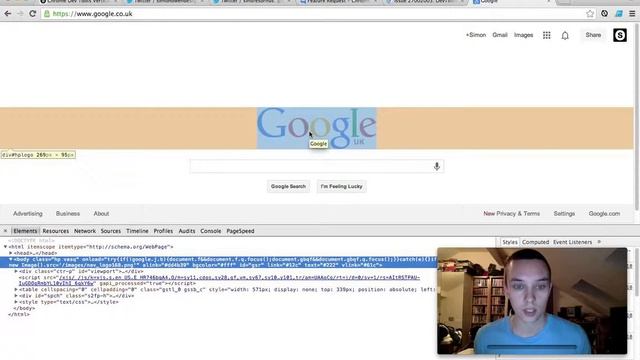Open the Privacy & Terms link
This screenshot has height=360, width=640.
click(518, 213)
